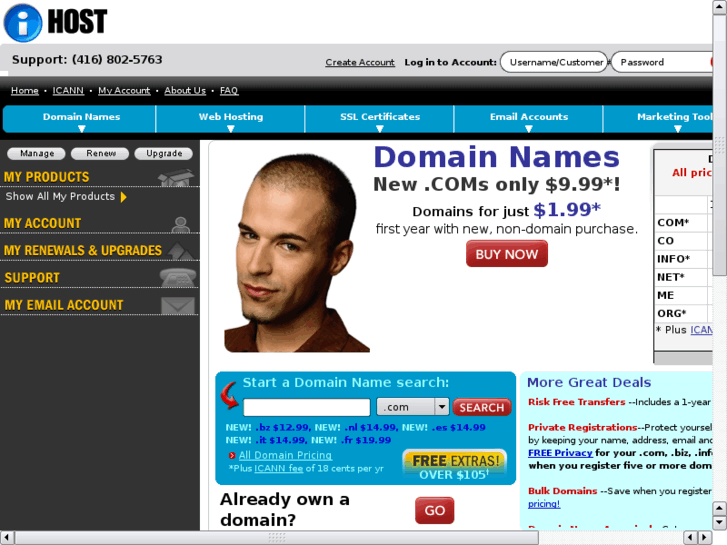Focus the Password input field

(662, 62)
